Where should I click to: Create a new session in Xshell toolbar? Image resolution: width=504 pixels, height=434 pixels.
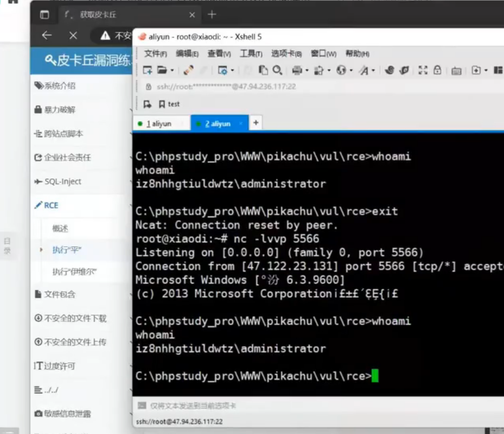147,70
